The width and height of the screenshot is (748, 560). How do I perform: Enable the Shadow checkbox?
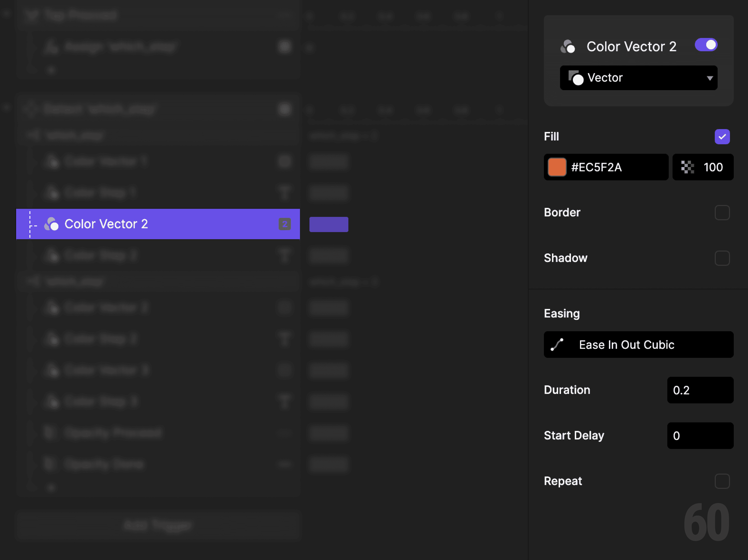click(722, 258)
